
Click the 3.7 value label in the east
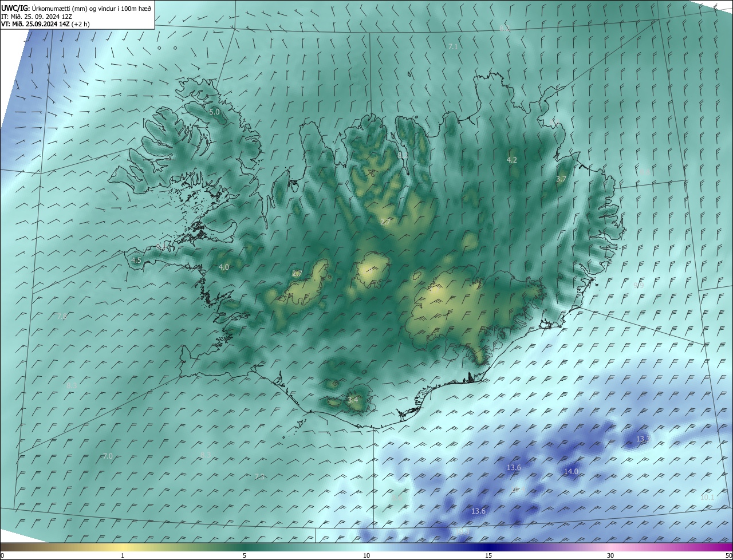click(x=561, y=179)
